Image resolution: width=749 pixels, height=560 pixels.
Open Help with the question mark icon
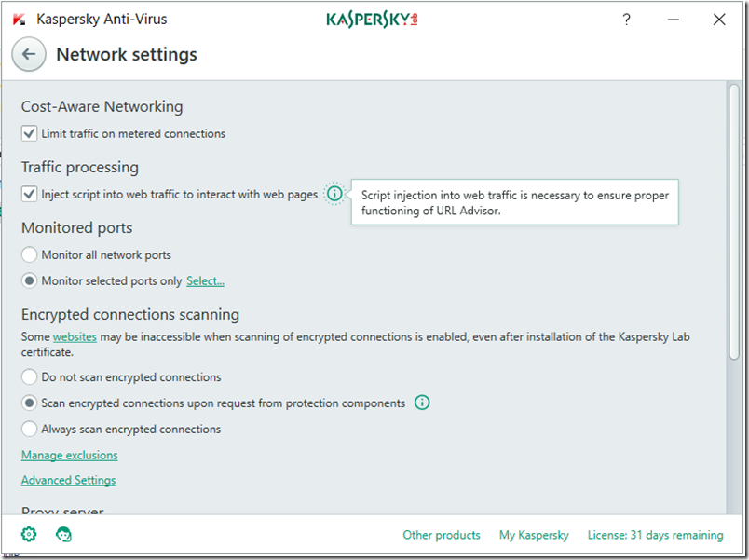(626, 20)
